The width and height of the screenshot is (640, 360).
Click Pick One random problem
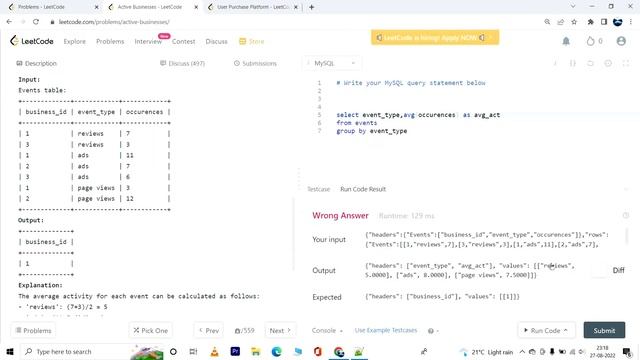coord(150,330)
